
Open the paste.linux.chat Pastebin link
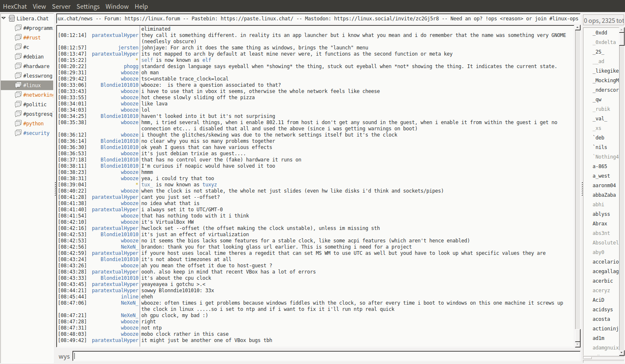tap(257, 19)
